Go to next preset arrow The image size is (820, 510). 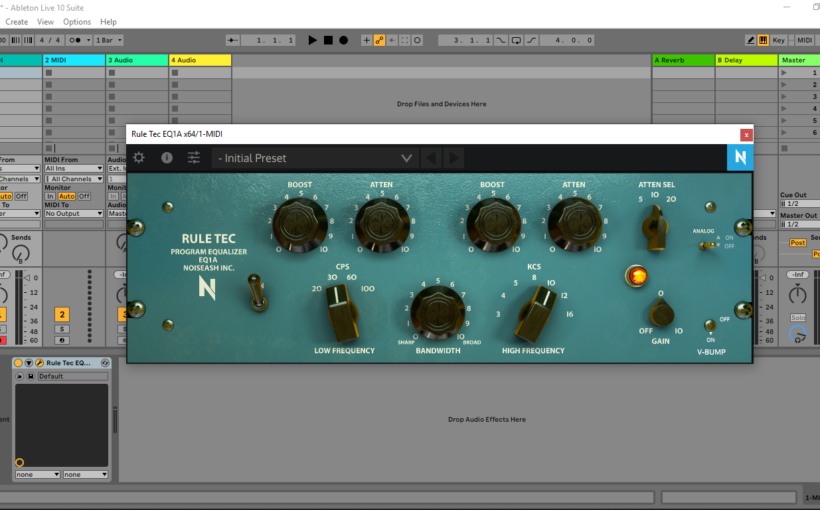point(453,158)
